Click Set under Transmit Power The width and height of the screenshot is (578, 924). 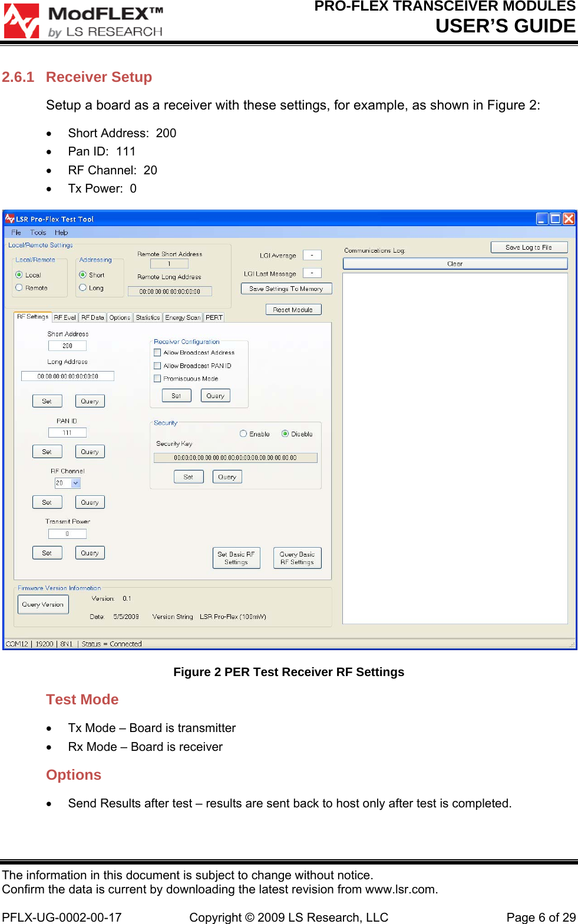pos(47,553)
